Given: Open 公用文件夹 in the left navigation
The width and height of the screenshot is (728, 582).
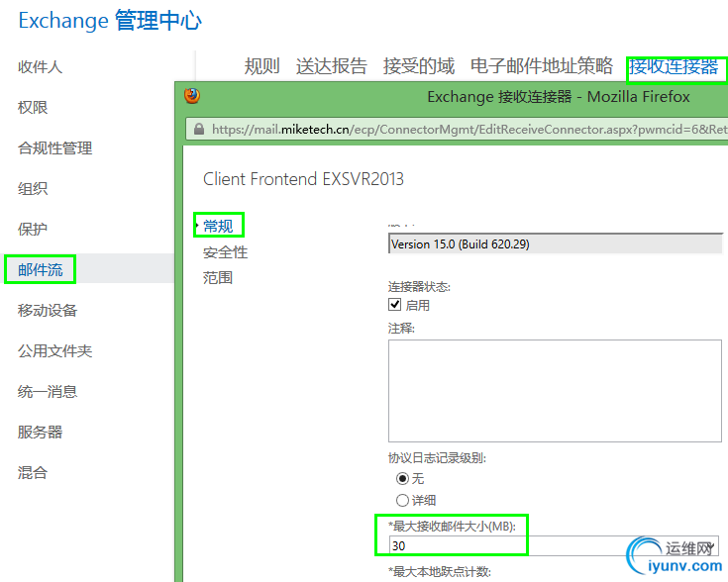Looking at the screenshot, I should (54, 350).
